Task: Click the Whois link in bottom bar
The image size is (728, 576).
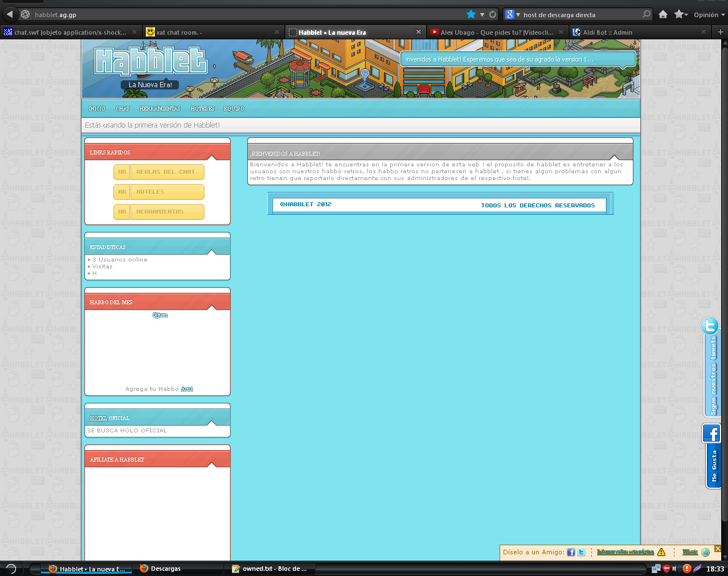Action: coord(690,552)
